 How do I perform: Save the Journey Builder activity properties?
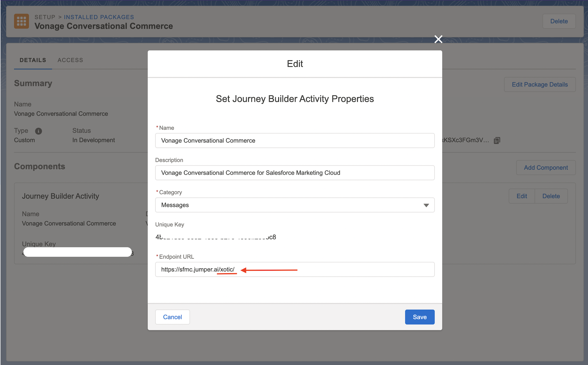point(420,317)
